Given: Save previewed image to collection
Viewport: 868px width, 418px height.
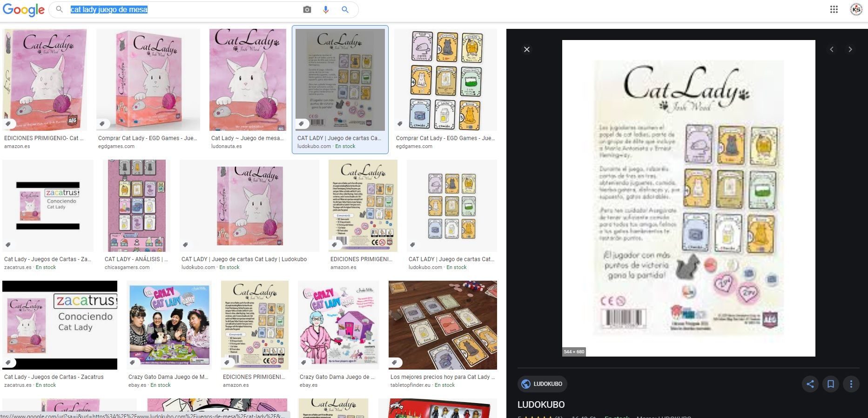Looking at the screenshot, I should click(x=831, y=384).
